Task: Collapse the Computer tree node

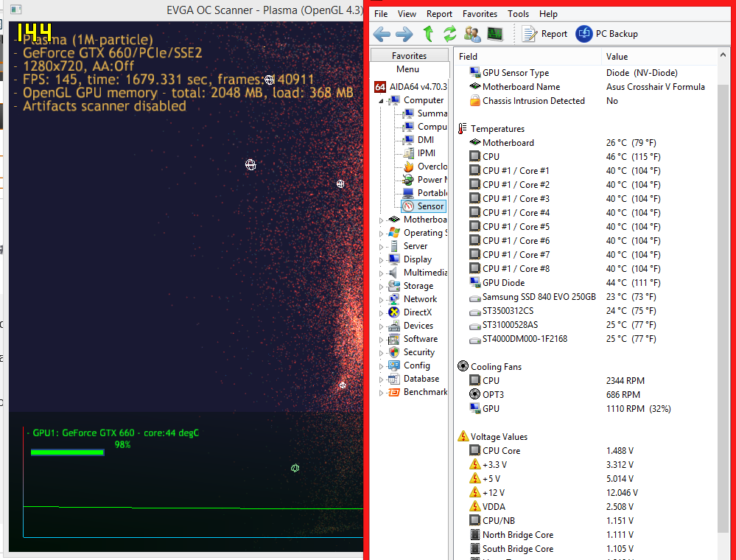Action: pos(381,101)
